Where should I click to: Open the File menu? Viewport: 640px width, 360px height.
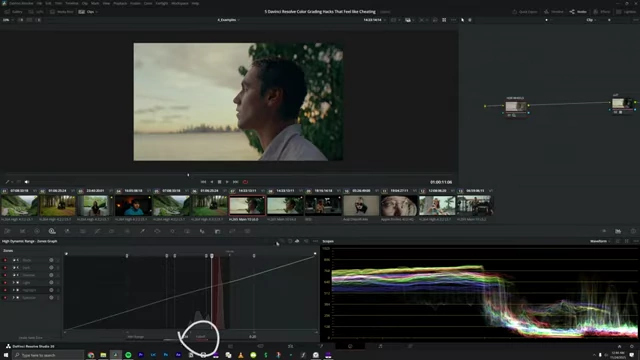(x=39, y=3)
